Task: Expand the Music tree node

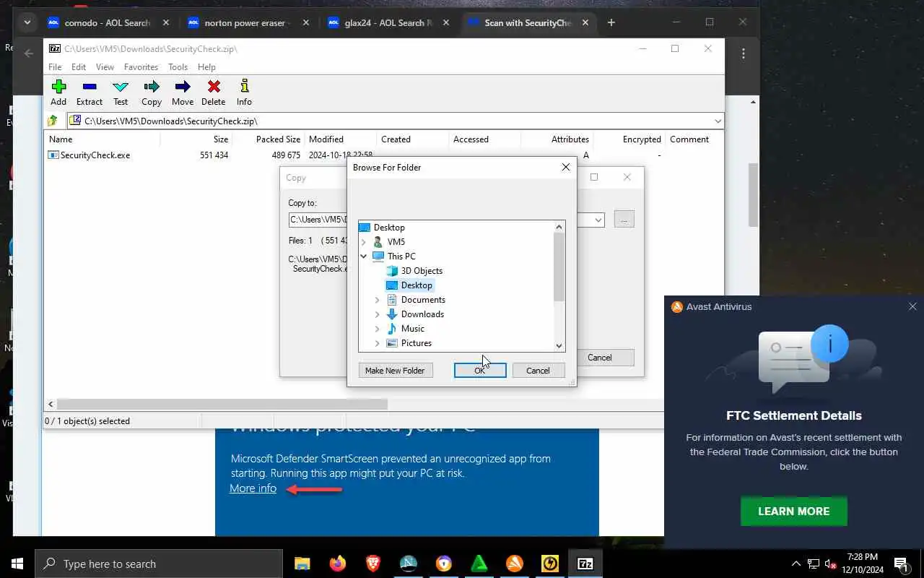Action: [378, 329]
